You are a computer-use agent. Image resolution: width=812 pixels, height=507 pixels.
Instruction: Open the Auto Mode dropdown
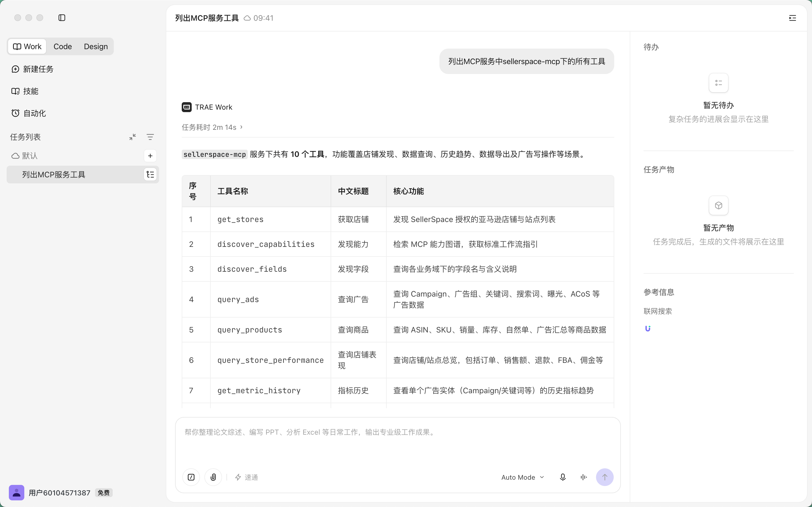[523, 477]
